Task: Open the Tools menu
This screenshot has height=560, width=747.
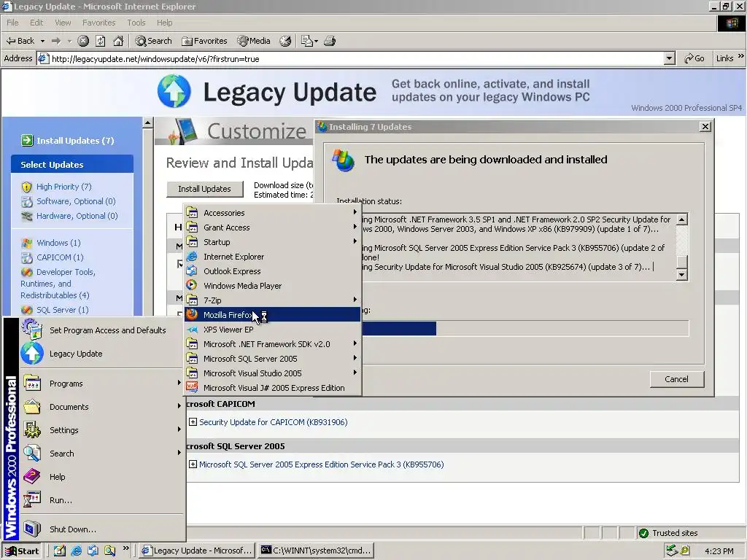Action: [x=136, y=23]
